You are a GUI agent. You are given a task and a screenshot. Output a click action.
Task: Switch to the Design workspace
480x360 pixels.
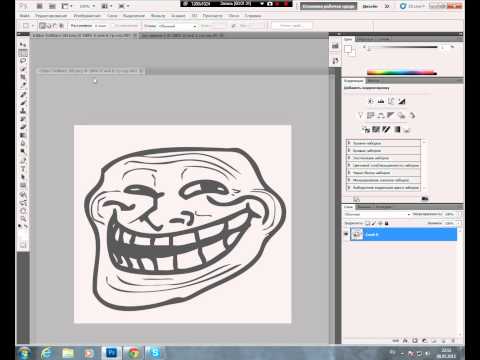point(370,6)
